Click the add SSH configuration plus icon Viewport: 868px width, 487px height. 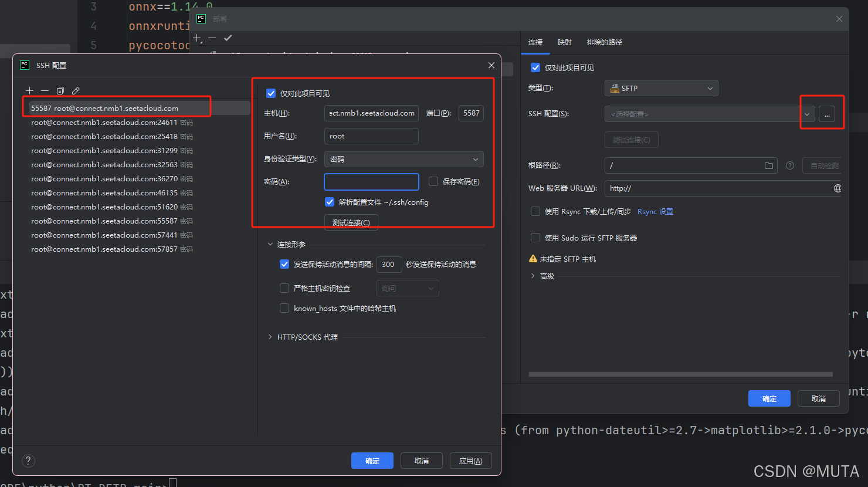[x=30, y=91]
